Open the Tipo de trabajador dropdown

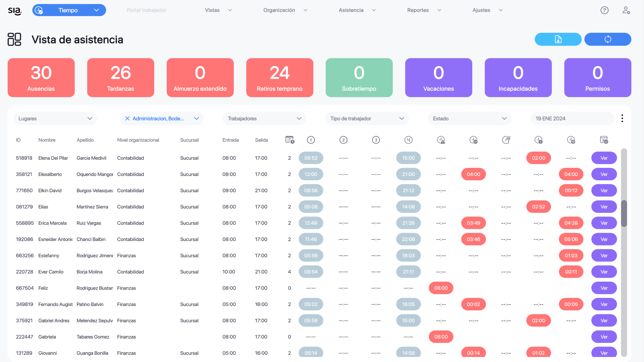[x=367, y=118]
